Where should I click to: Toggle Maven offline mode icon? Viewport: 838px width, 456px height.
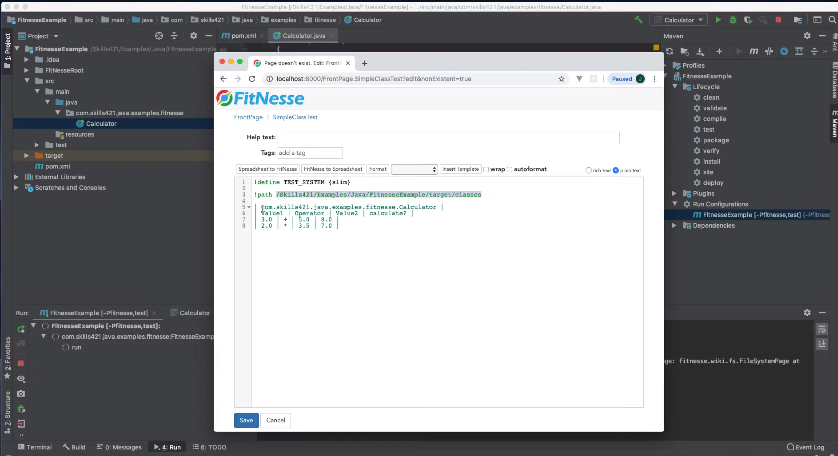769,51
